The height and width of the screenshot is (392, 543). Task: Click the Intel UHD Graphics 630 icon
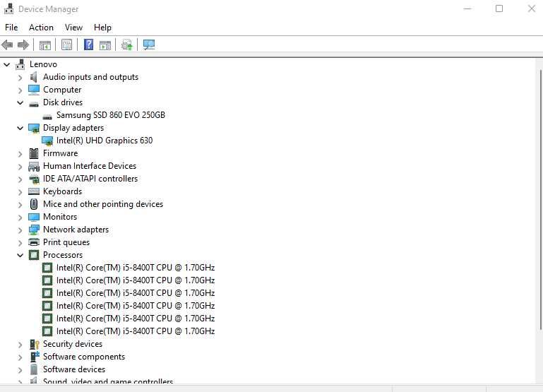point(47,141)
